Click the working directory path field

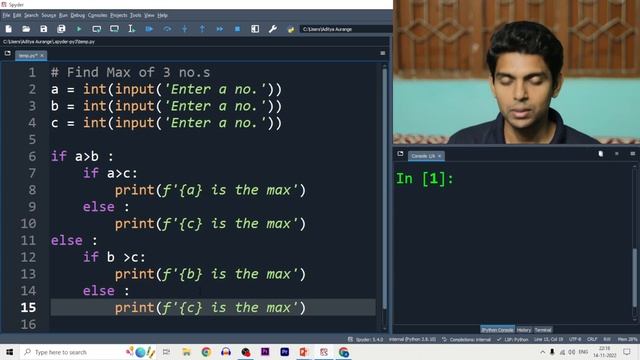(346, 29)
